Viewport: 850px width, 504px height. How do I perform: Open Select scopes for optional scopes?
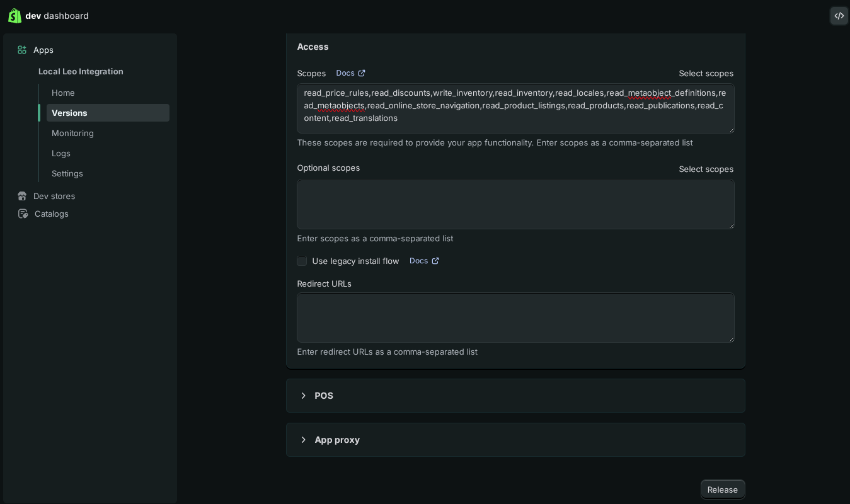point(706,169)
